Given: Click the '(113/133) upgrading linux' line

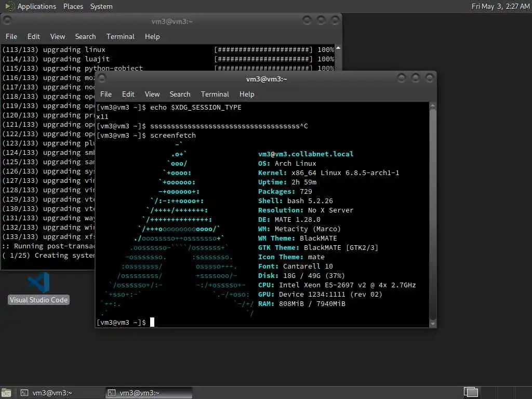Looking at the screenshot, I should click(x=168, y=49).
